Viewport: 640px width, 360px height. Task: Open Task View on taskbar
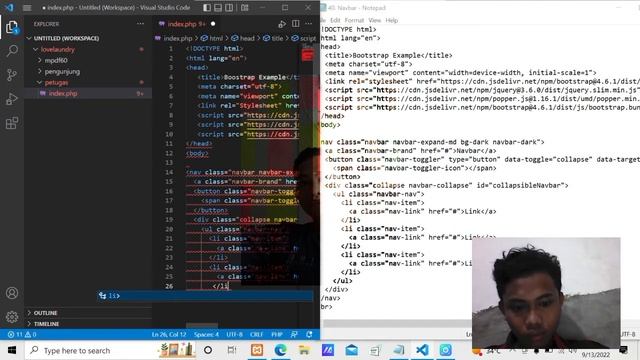click(231, 350)
